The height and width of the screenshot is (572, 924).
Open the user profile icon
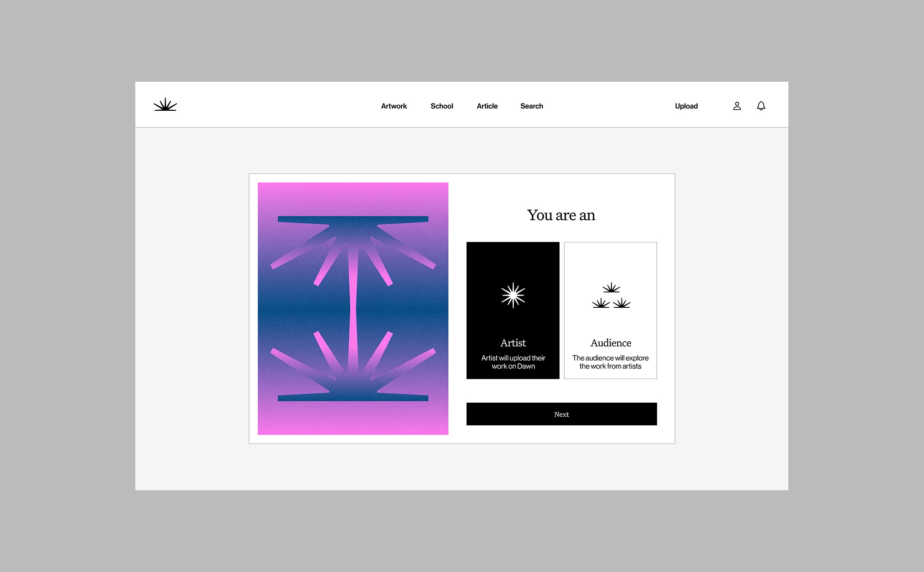click(737, 106)
